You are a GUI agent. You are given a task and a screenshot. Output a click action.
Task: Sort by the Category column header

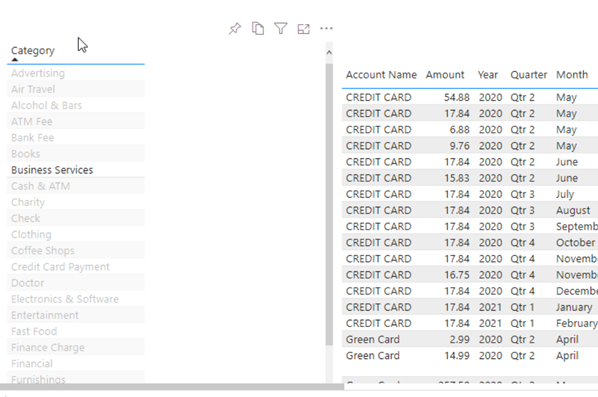point(33,50)
